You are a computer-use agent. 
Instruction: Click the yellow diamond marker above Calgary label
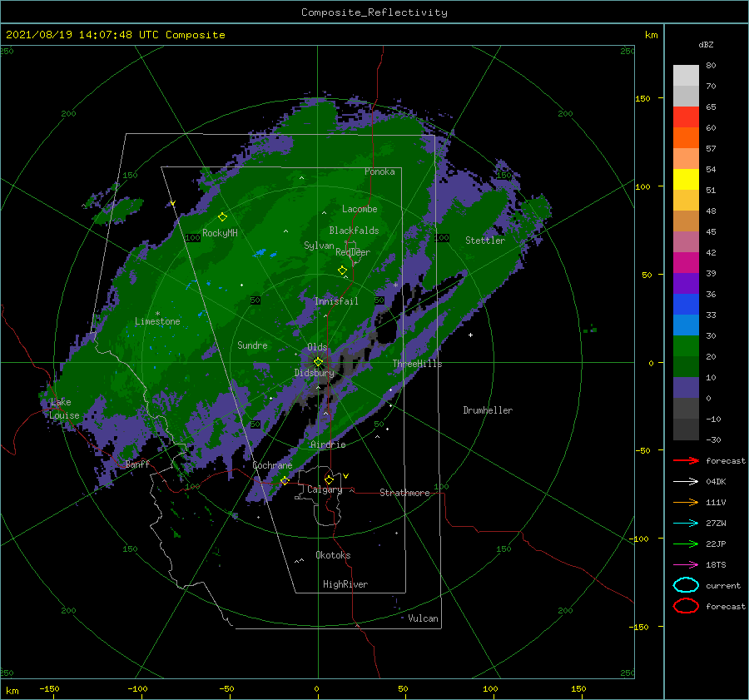coord(329,479)
